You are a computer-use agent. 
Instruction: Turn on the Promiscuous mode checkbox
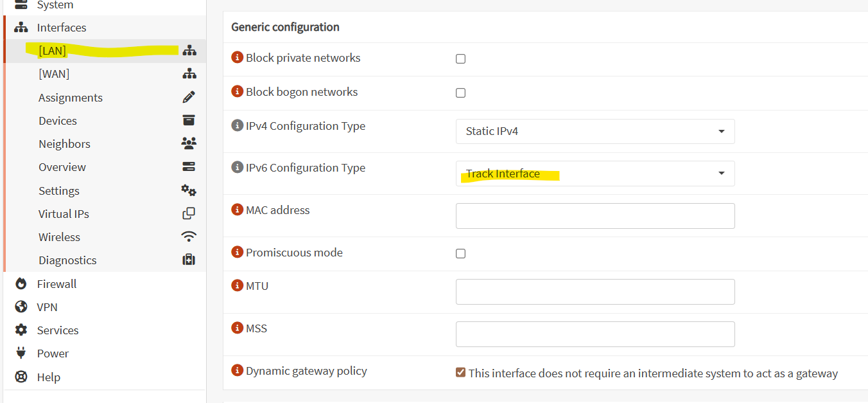click(460, 253)
